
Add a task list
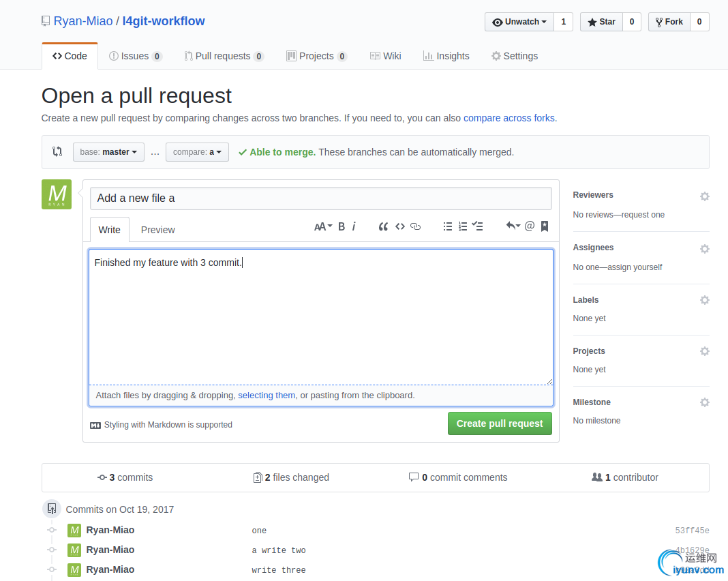(x=478, y=226)
